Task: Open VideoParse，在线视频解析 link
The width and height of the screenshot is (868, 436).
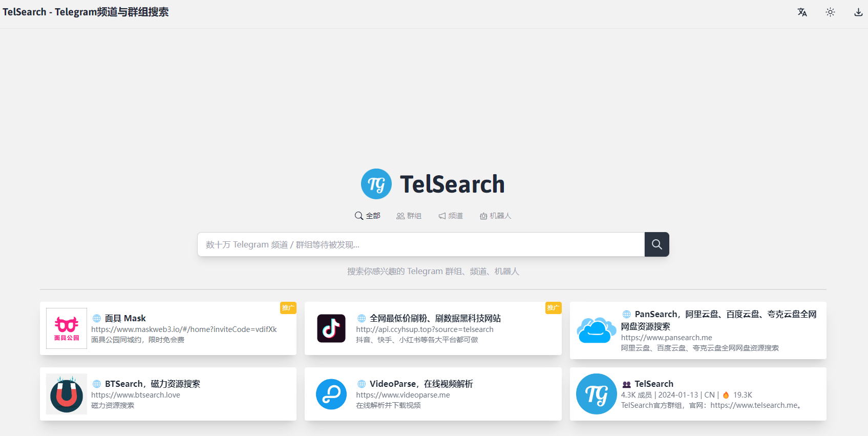Action: (x=421, y=384)
